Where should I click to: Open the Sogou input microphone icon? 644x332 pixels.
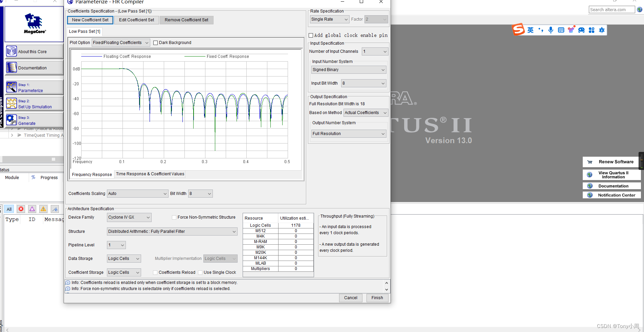coord(551,30)
